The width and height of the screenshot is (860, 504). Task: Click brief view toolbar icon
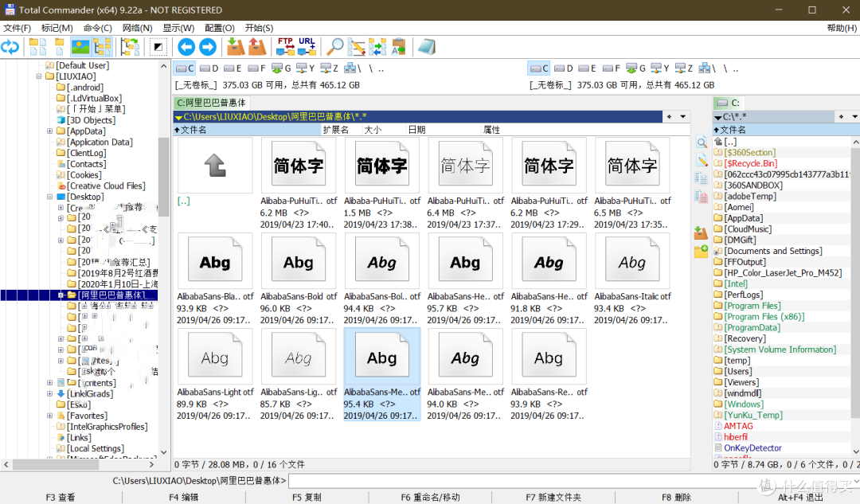[37, 47]
